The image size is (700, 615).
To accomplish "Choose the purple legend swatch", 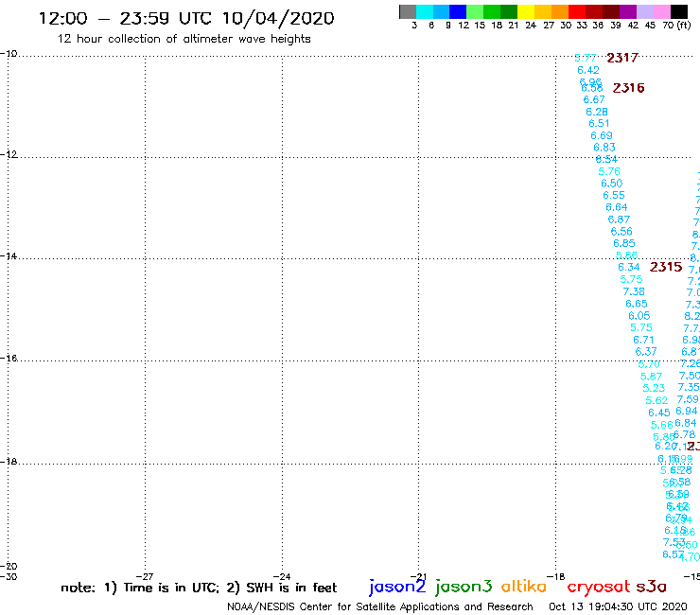I will [x=628, y=11].
